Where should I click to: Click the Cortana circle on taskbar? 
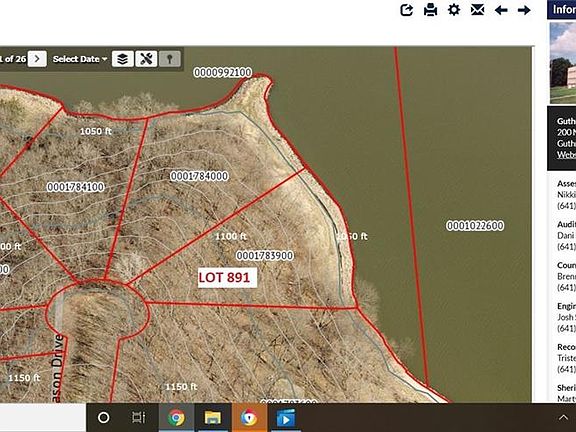[x=104, y=418]
